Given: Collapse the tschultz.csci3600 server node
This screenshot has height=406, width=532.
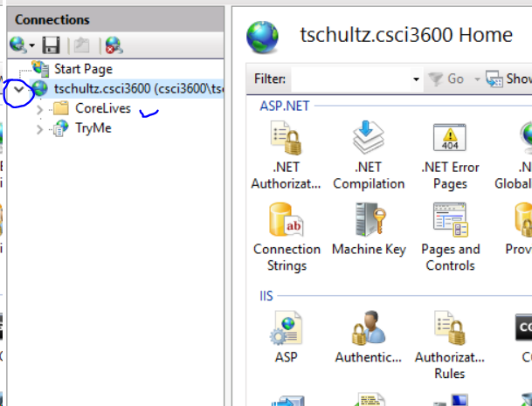Looking at the screenshot, I should 18,89.
